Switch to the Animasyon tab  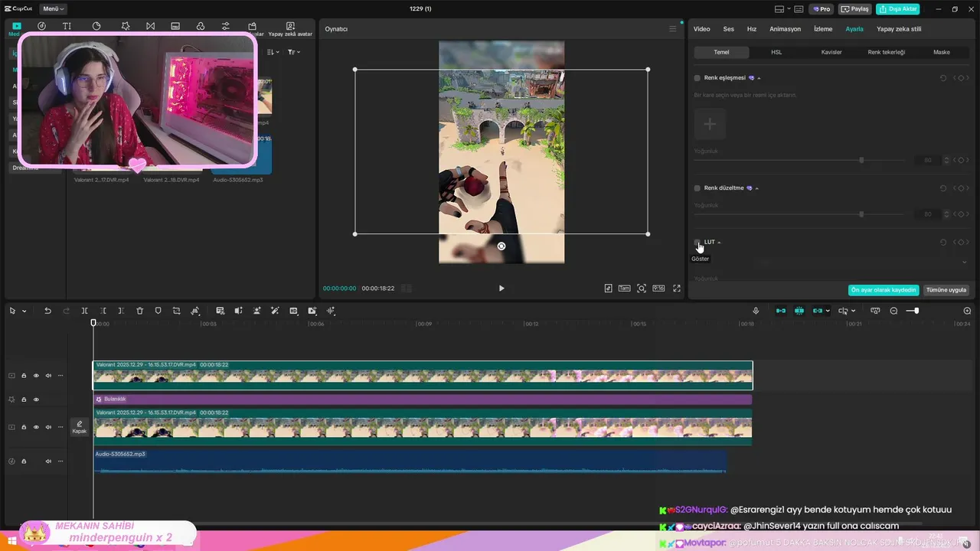(785, 29)
